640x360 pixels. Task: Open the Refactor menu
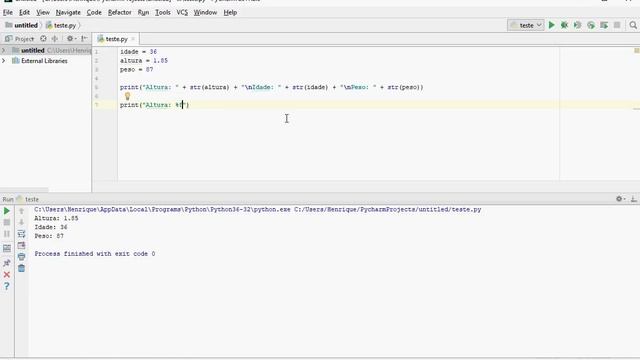coord(120,13)
